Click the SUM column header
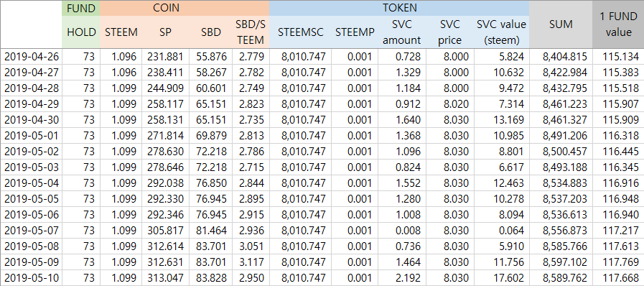The width and height of the screenshot is (644, 286). pos(561,24)
